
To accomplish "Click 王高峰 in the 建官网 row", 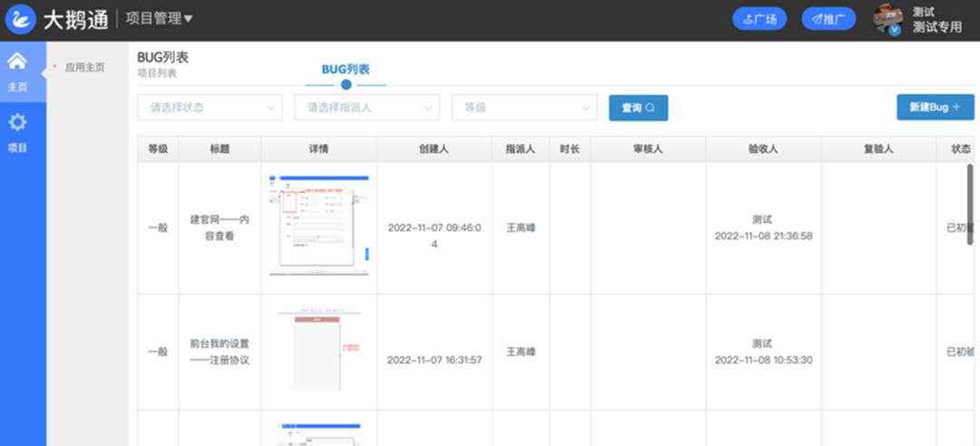I will (521, 228).
